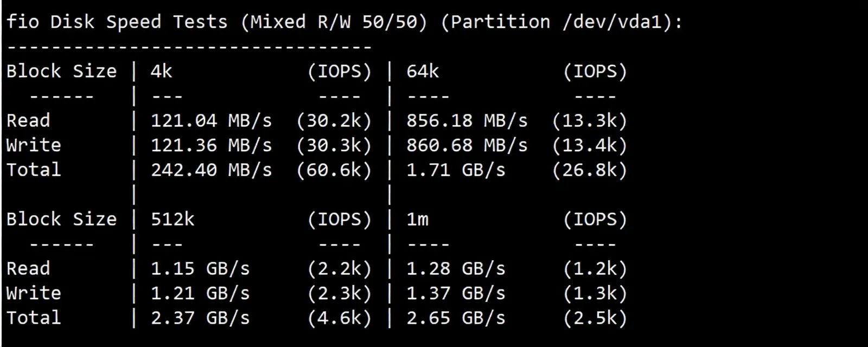
Task: Select the 1.71 GB/s total value
Action: click(456, 170)
